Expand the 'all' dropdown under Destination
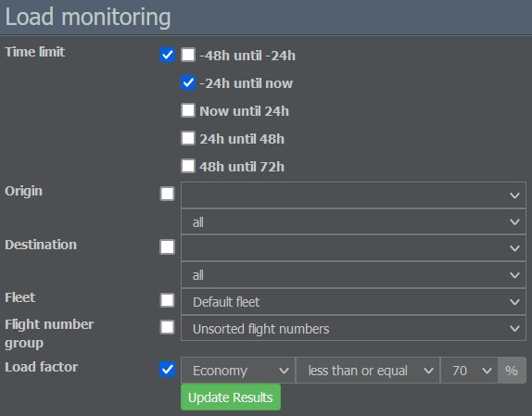Image resolution: width=532 pixels, height=416 pixels. click(x=353, y=275)
